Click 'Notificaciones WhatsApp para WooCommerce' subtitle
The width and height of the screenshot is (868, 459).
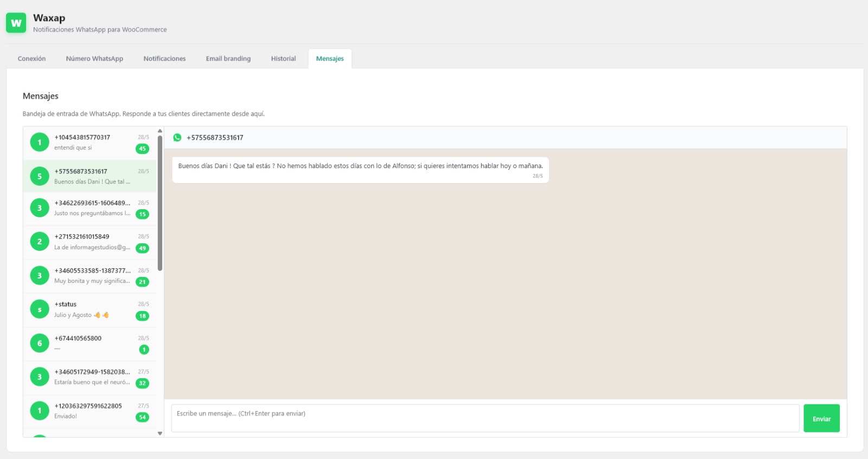coord(100,30)
